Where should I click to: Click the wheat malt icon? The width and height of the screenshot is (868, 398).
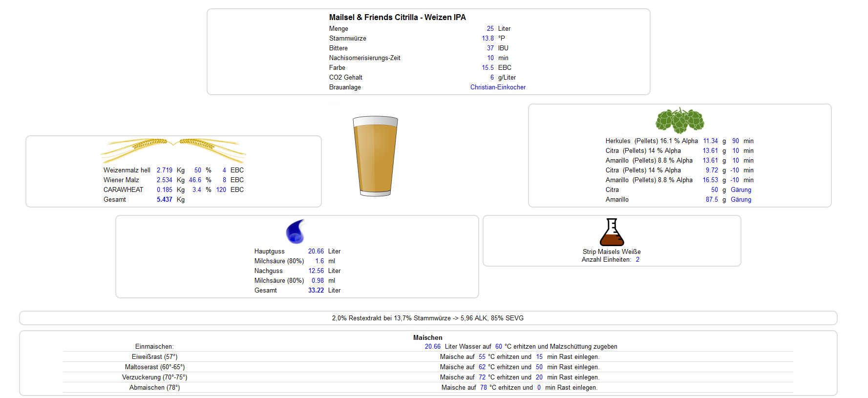tap(173, 150)
